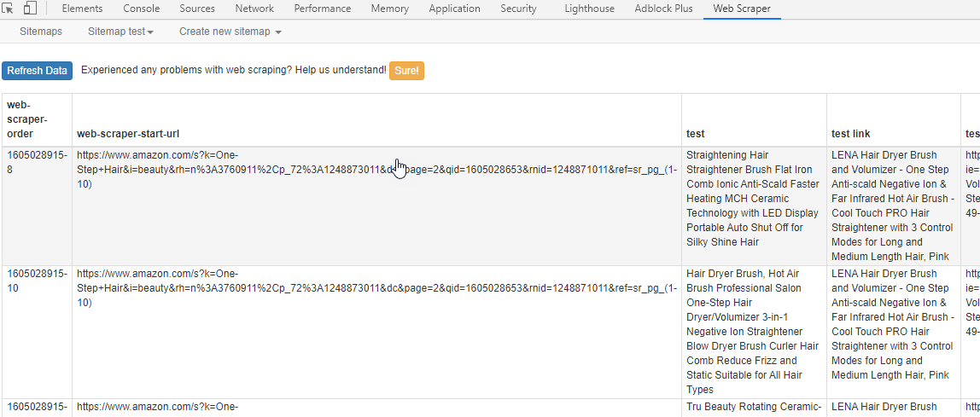Screen dimensions: 980x417
Task: Switch to the Security tab
Action: 518,9
